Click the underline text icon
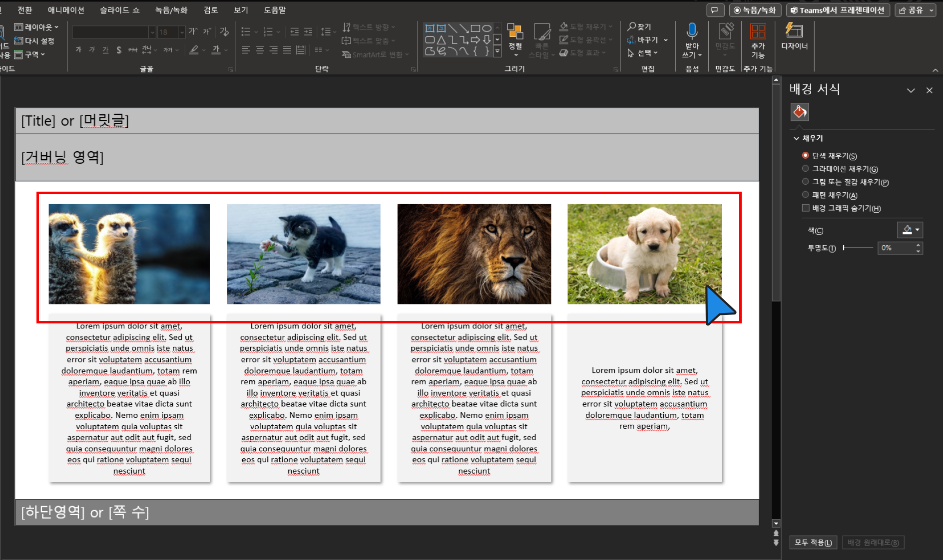 105,50
